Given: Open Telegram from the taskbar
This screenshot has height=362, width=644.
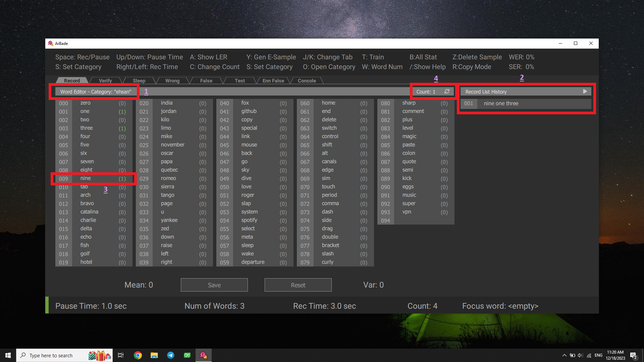Looking at the screenshot, I should pos(171,355).
